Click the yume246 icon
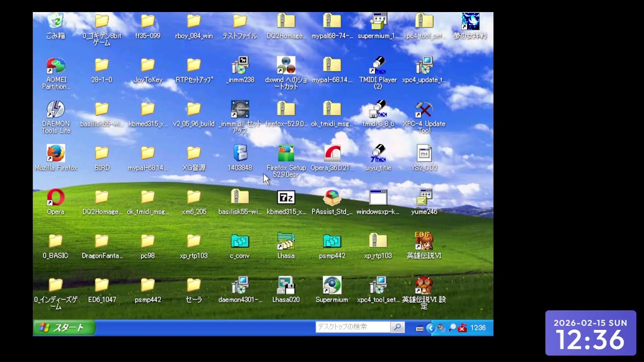The image size is (644, 362). [424, 197]
